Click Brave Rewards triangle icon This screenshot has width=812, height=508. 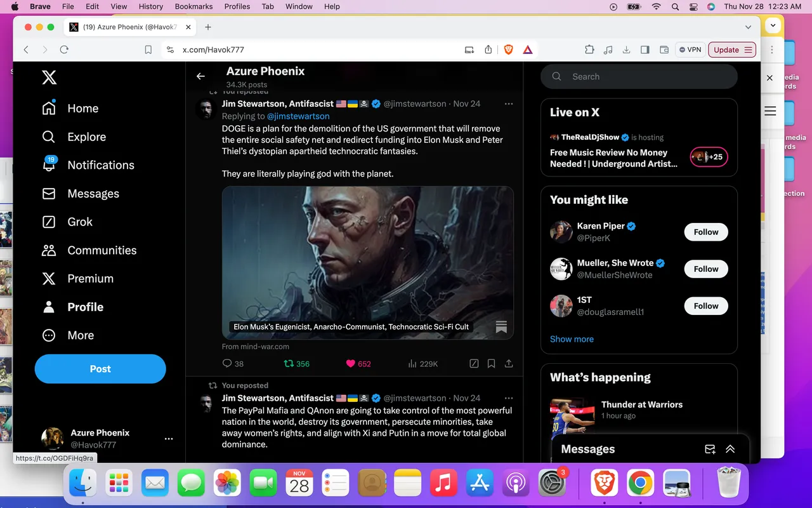tap(527, 50)
